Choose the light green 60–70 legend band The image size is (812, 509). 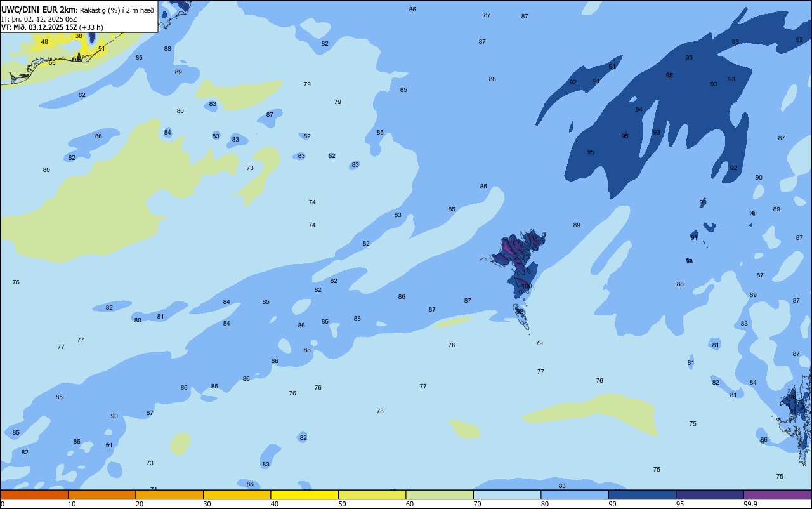click(x=440, y=494)
